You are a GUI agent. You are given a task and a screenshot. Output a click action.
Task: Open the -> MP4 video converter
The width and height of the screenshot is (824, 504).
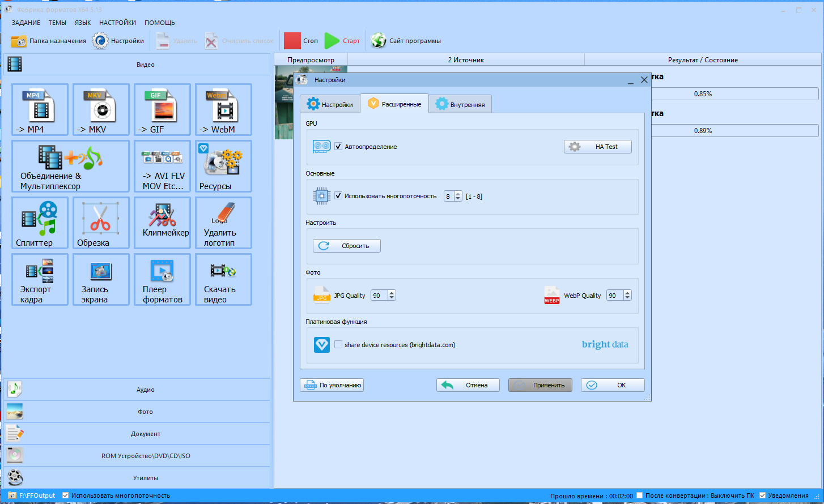[x=40, y=109]
